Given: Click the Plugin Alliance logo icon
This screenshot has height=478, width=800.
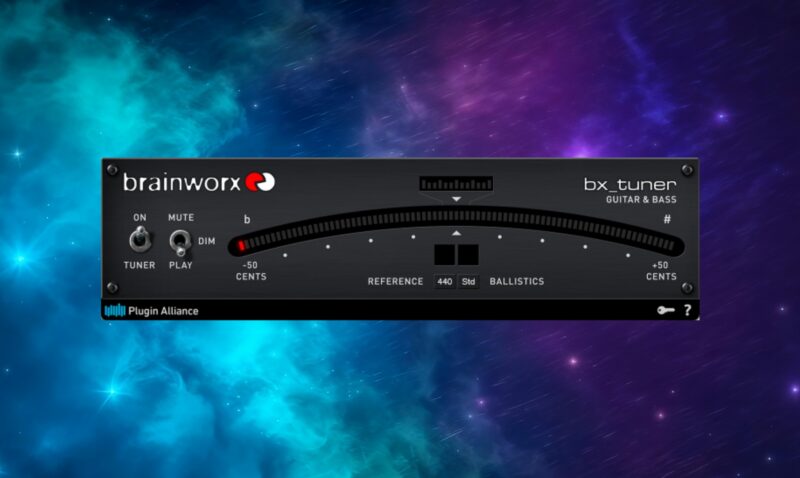Looking at the screenshot, I should [115, 311].
